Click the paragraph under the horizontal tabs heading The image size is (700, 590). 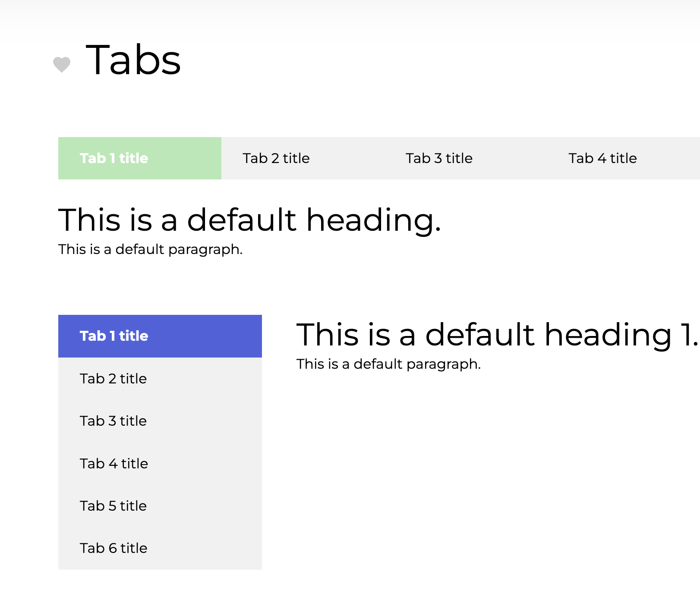click(150, 249)
